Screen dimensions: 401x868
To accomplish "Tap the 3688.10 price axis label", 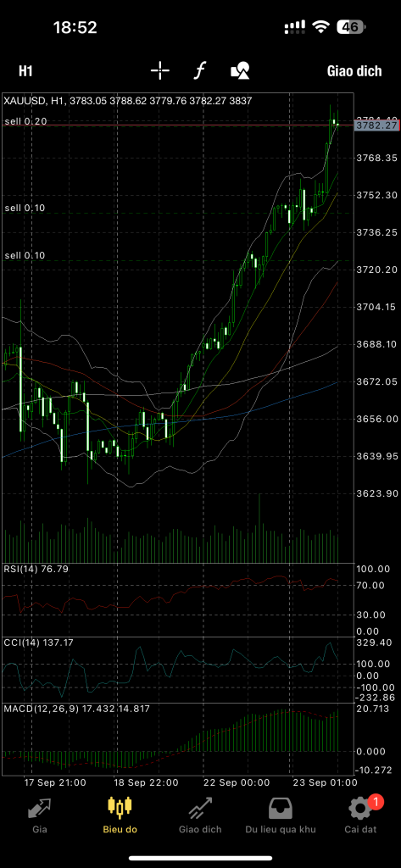I will [376, 344].
